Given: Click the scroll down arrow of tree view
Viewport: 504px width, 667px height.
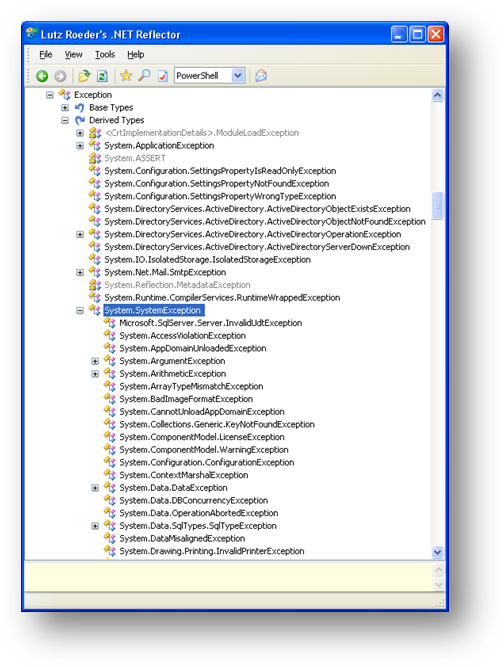Looking at the screenshot, I should [437, 552].
